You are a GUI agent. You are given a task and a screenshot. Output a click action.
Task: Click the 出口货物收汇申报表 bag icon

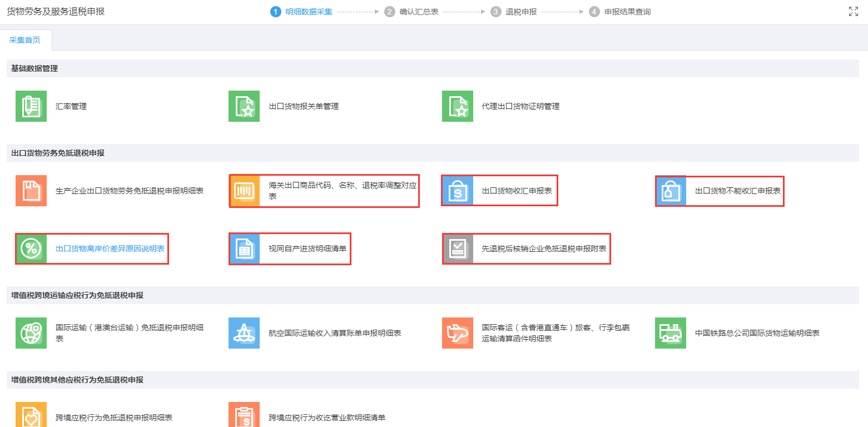pyautogui.click(x=458, y=191)
